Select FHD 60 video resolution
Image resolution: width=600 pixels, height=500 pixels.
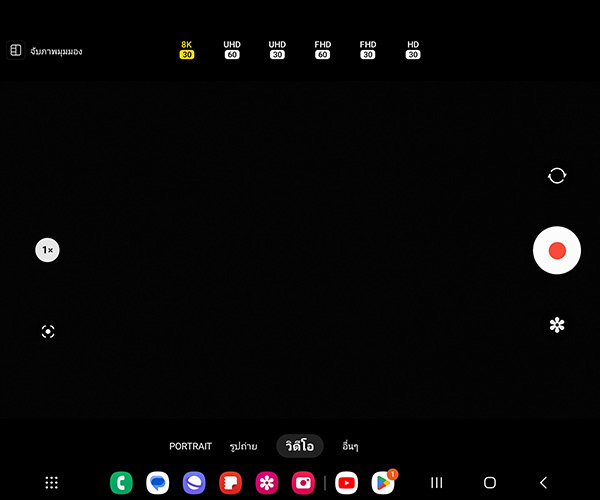coord(322,50)
